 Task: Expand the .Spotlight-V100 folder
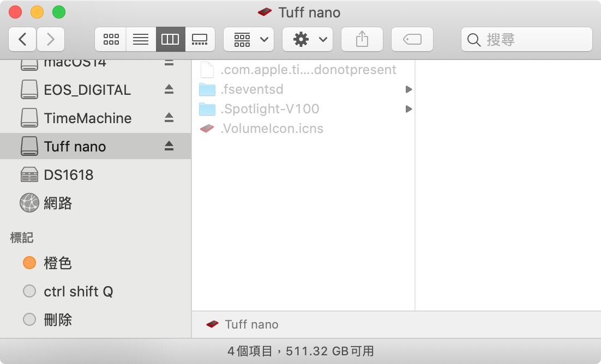[x=408, y=109]
